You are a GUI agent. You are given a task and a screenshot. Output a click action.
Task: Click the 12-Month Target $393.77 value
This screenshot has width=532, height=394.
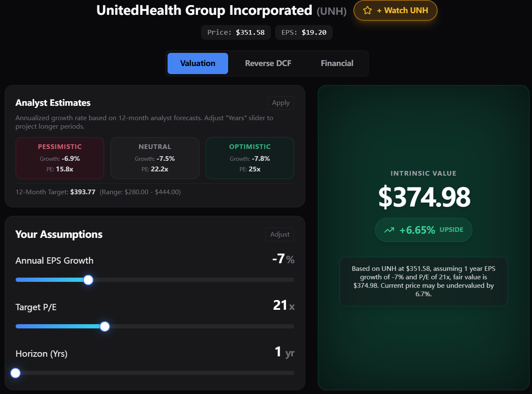point(83,192)
